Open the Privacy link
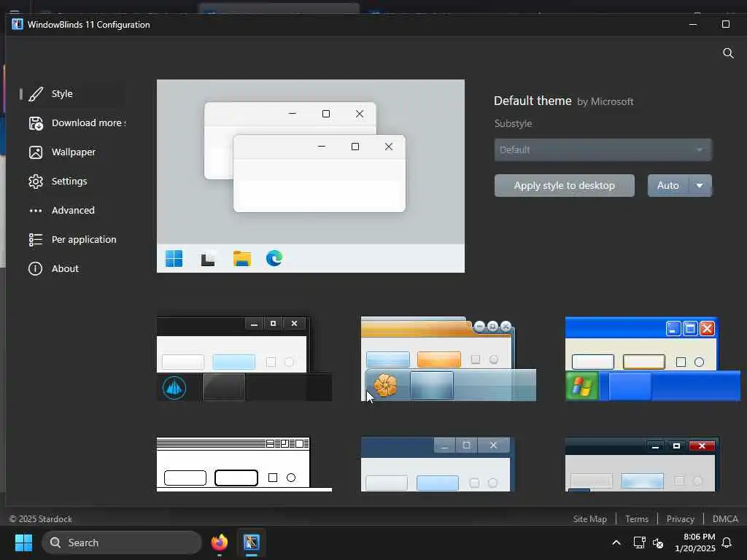This screenshot has height=560, width=747. coord(681,519)
